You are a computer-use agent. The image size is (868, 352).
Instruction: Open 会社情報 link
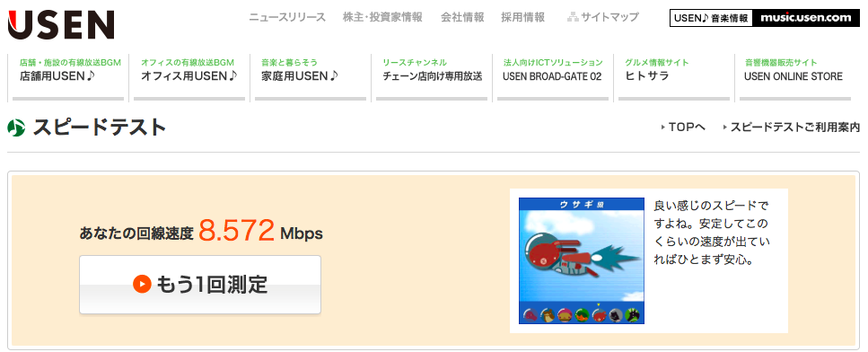pos(462,17)
